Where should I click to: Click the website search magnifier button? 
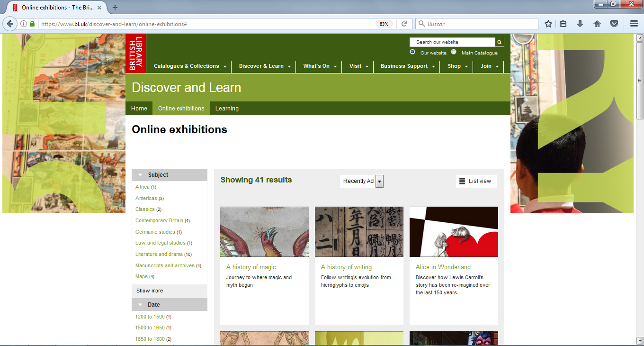click(500, 42)
